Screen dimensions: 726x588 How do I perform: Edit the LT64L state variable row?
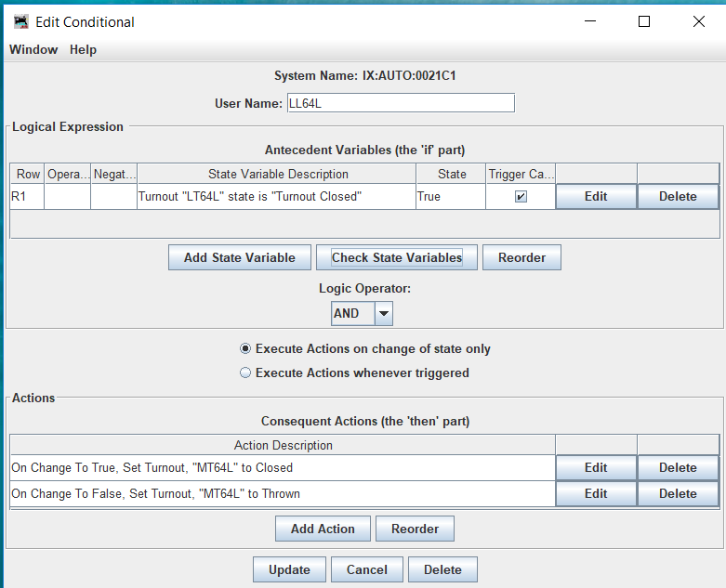point(596,197)
